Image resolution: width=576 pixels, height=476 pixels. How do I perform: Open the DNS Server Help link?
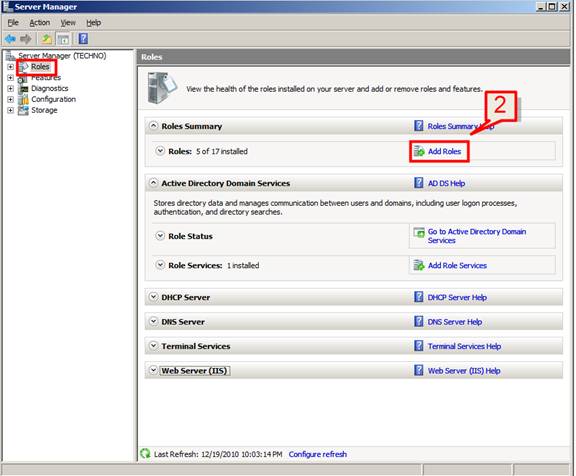click(x=455, y=322)
